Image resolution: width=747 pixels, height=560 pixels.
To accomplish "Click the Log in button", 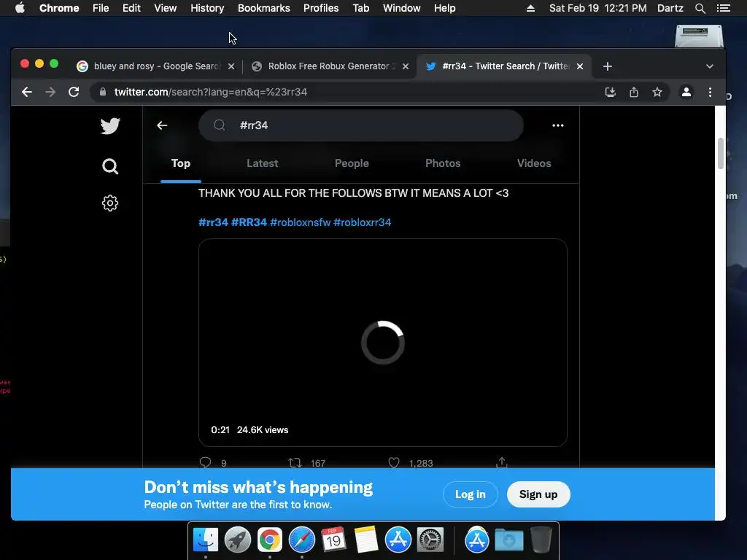I will [471, 494].
